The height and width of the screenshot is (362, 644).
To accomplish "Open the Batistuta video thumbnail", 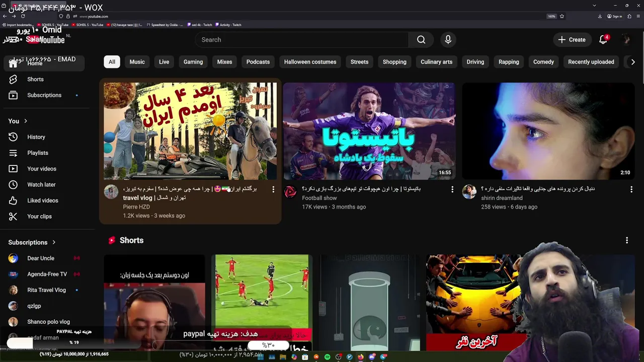I will point(369,131).
